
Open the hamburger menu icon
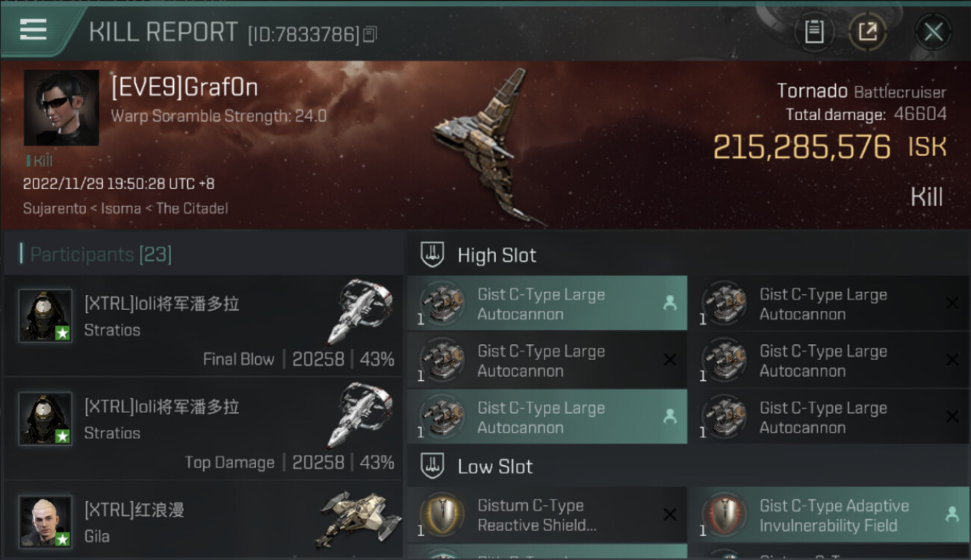pos(33,30)
